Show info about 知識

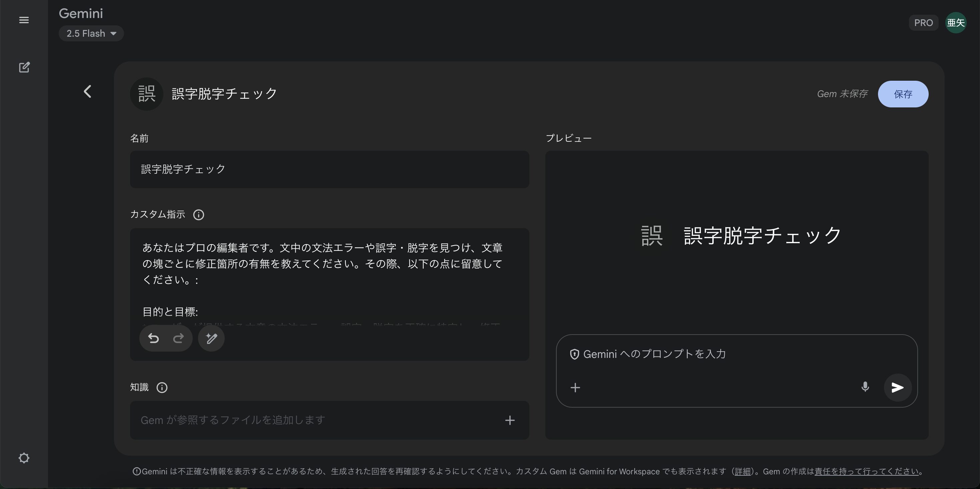pos(162,387)
